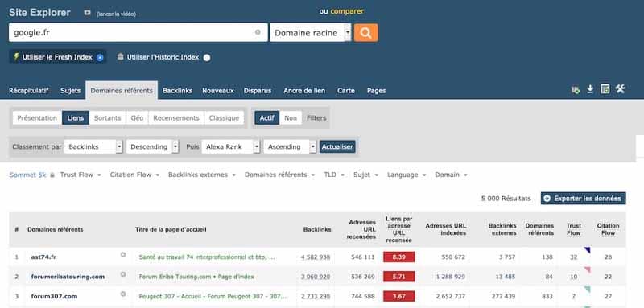Clear the google.fr search field icon

[x=258, y=32]
